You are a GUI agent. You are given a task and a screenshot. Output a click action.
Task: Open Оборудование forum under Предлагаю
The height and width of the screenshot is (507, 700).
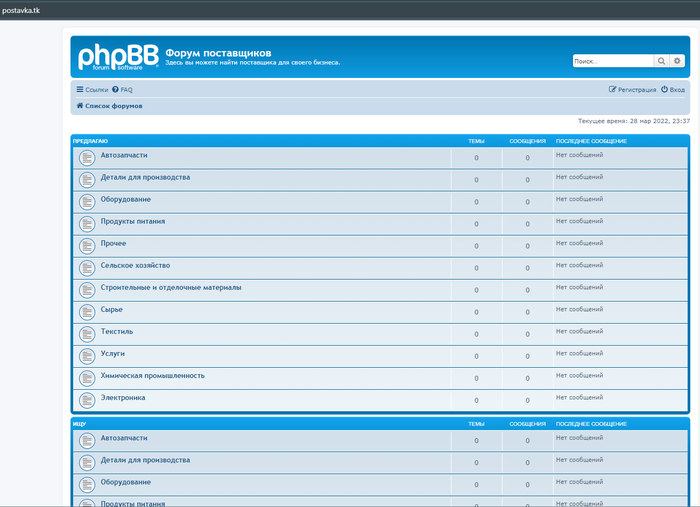125,199
